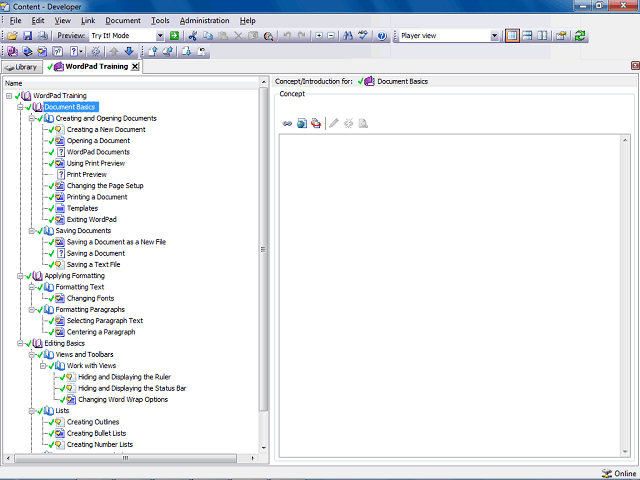Viewport: 640px width, 480px height.
Task: Collapse Creating and Opening Documents section
Action: click(31, 118)
